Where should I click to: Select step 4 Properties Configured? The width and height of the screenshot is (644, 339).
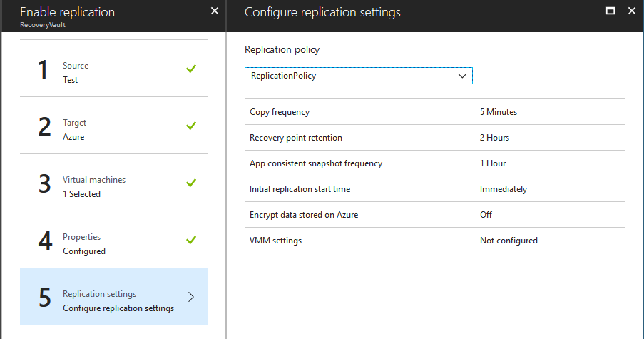[114, 240]
